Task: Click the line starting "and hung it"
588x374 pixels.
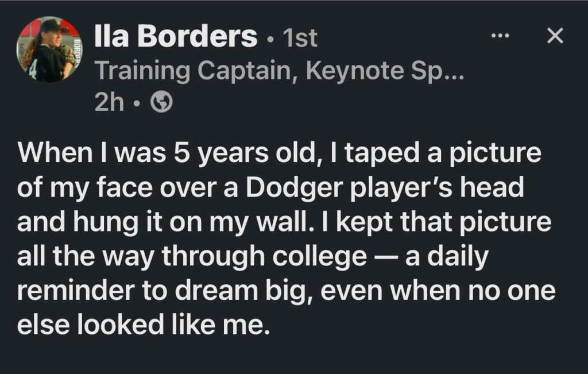Action: (x=284, y=223)
